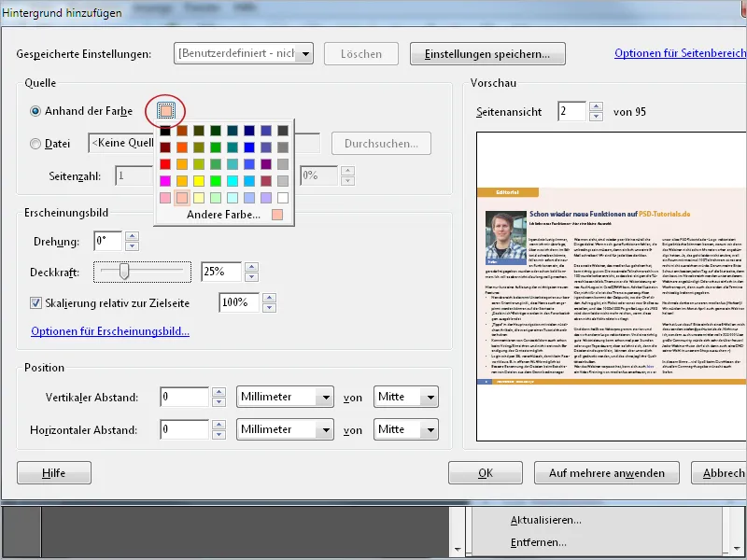This screenshot has width=747, height=560.
Task: Toggle Skalierung relativ zur Zielseite checkbox
Action: click(x=35, y=302)
